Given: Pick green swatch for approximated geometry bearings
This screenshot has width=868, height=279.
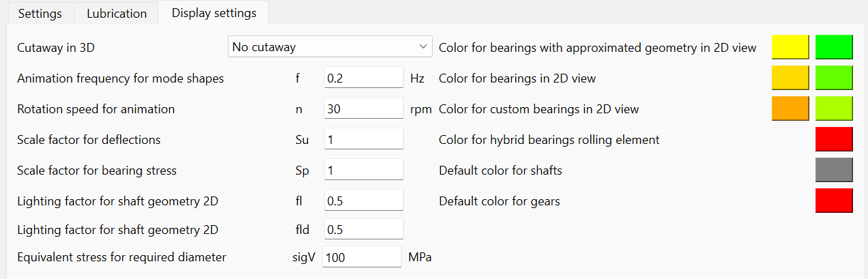Looking at the screenshot, I should (x=834, y=47).
